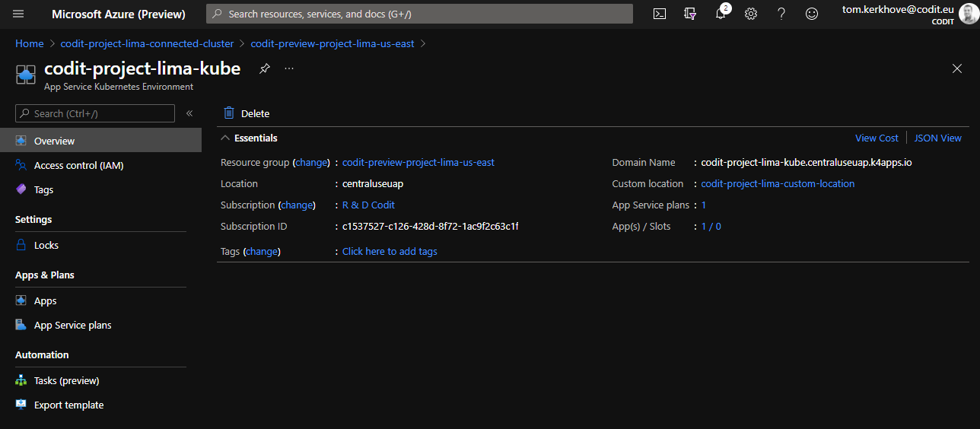Image resolution: width=980 pixels, height=429 pixels.
Task: Pin codit-project-lima-kube to dashboard
Action: coord(264,68)
